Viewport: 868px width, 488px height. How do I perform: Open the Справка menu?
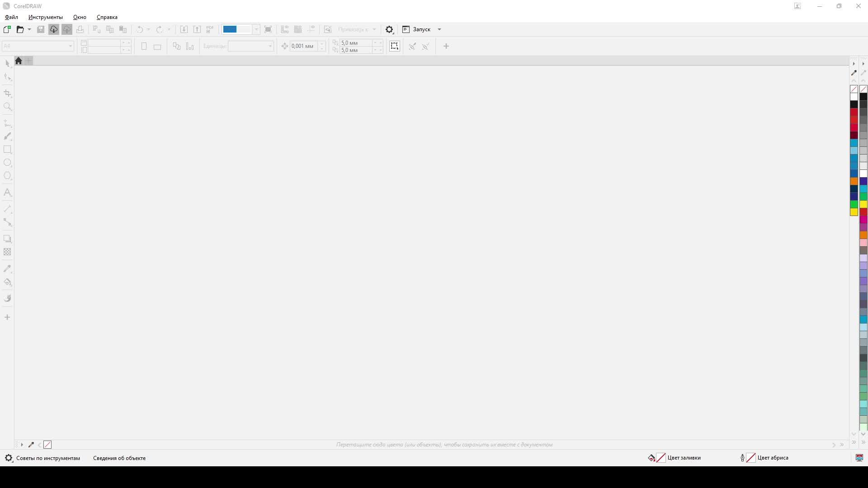click(107, 17)
